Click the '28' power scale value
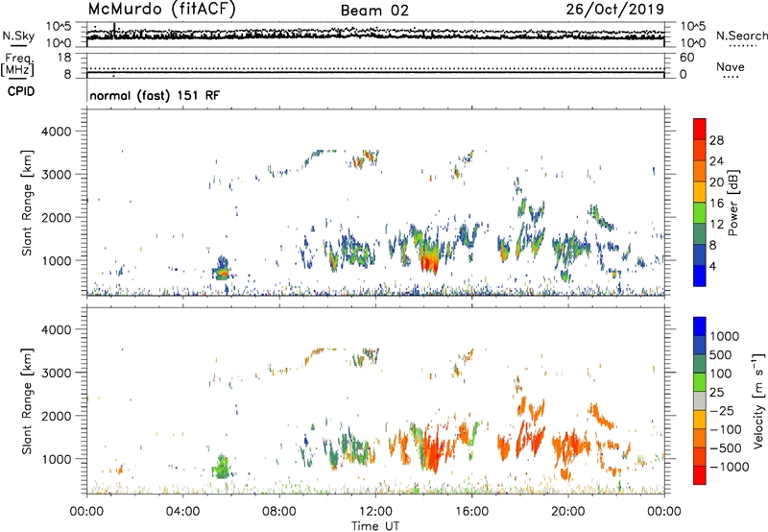The width and height of the screenshot is (768, 532). pyautogui.click(x=716, y=140)
